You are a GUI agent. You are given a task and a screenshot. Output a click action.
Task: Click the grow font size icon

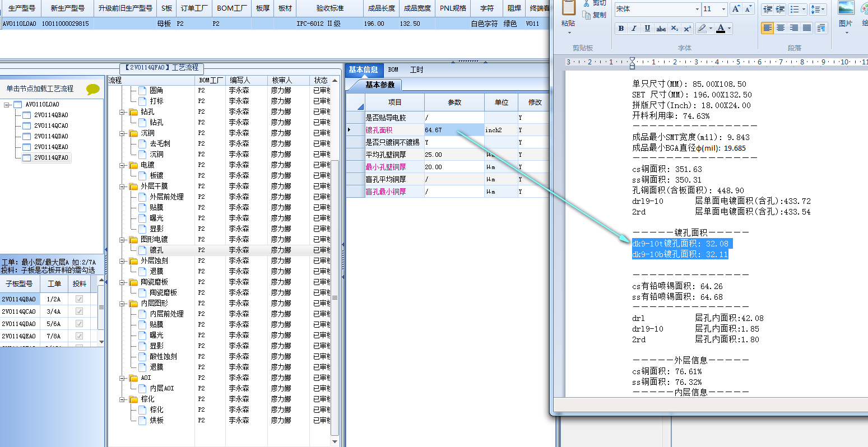pyautogui.click(x=736, y=9)
